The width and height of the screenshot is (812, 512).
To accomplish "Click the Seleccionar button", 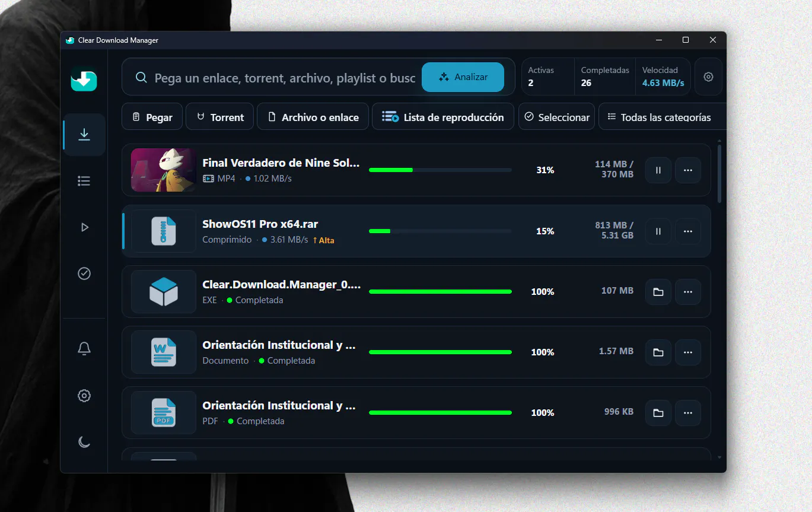I will (556, 117).
